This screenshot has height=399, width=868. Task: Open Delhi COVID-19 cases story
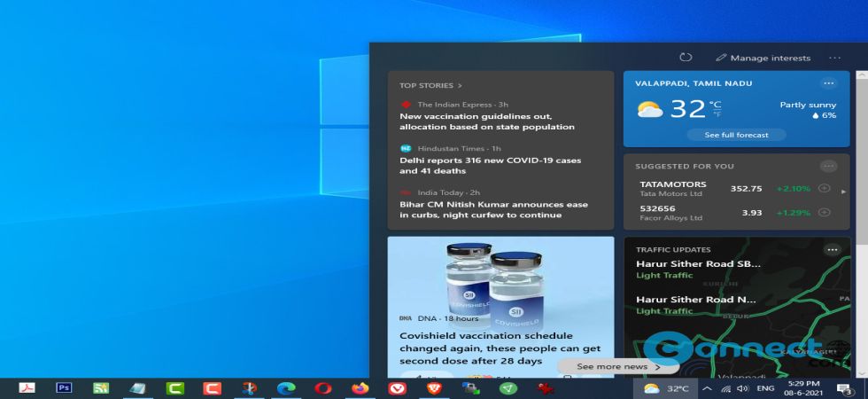(x=490, y=166)
